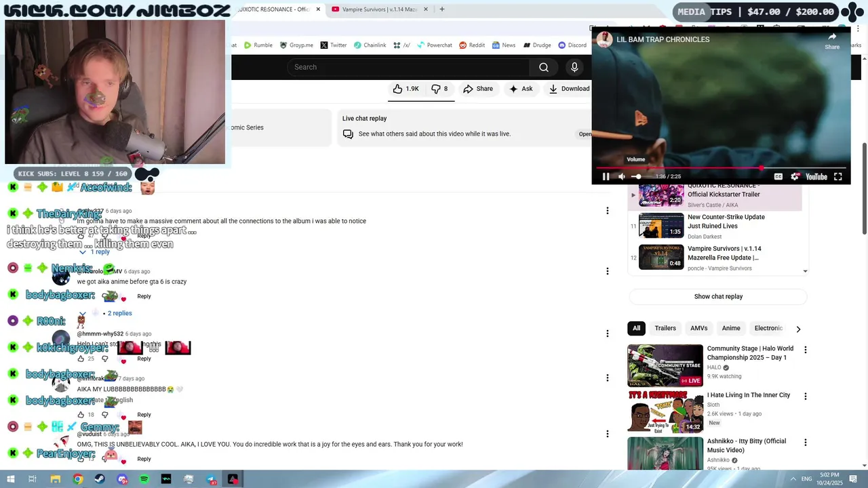This screenshot has width=868, height=488.
Task: Open comment menu for aika anime gta 6 comment
Action: pos(607,271)
